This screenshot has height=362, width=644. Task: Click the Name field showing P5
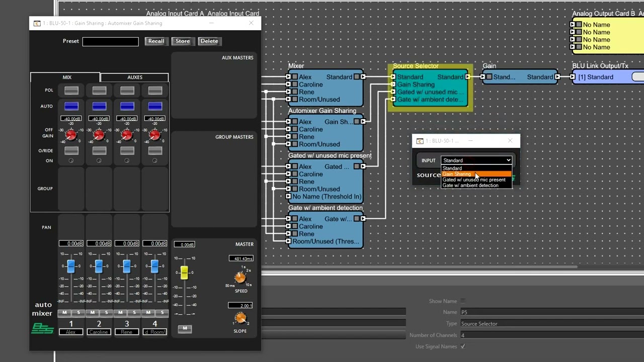tap(552, 312)
